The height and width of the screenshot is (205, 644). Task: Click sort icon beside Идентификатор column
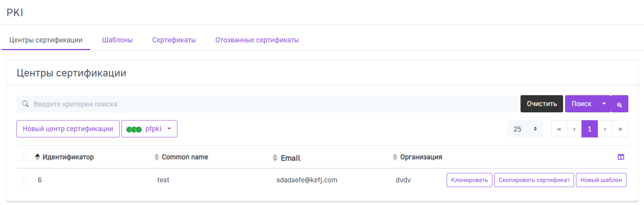click(x=37, y=157)
